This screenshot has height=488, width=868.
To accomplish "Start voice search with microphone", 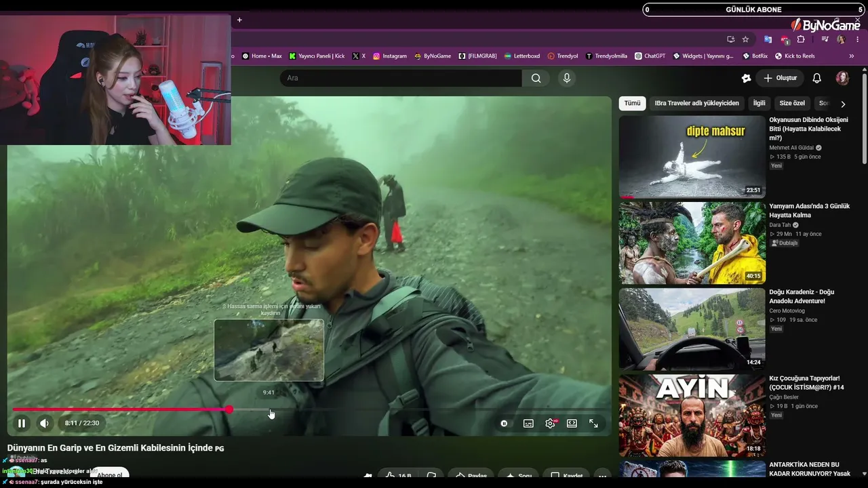I will (567, 78).
